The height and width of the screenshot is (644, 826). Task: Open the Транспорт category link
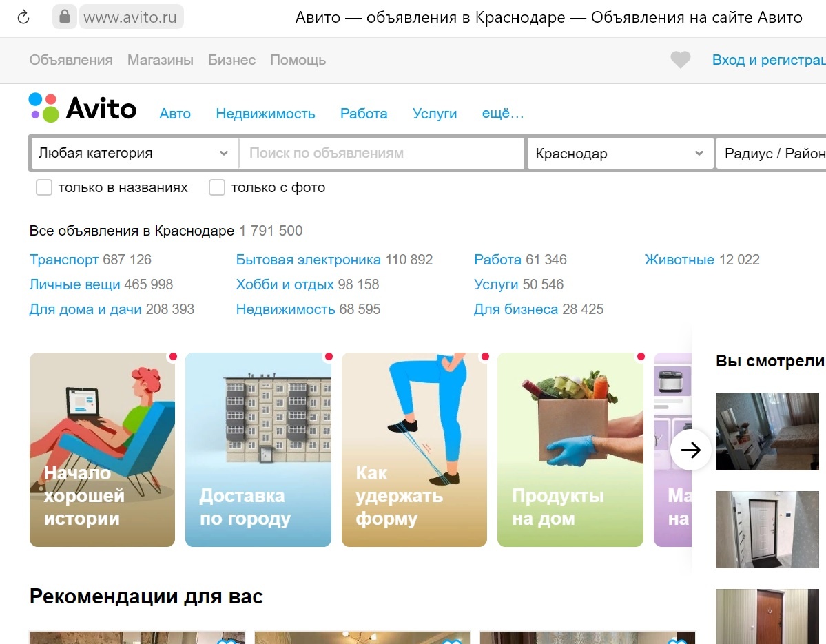(64, 260)
